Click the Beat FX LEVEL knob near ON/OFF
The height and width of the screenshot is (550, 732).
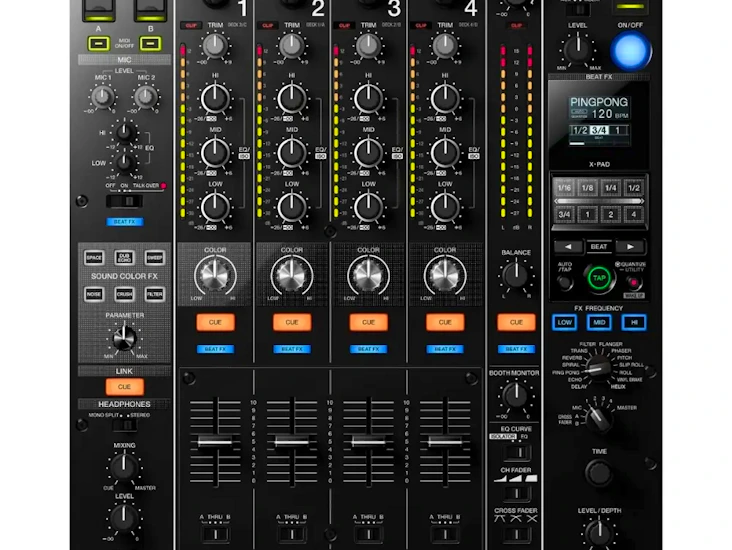pyautogui.click(x=578, y=50)
